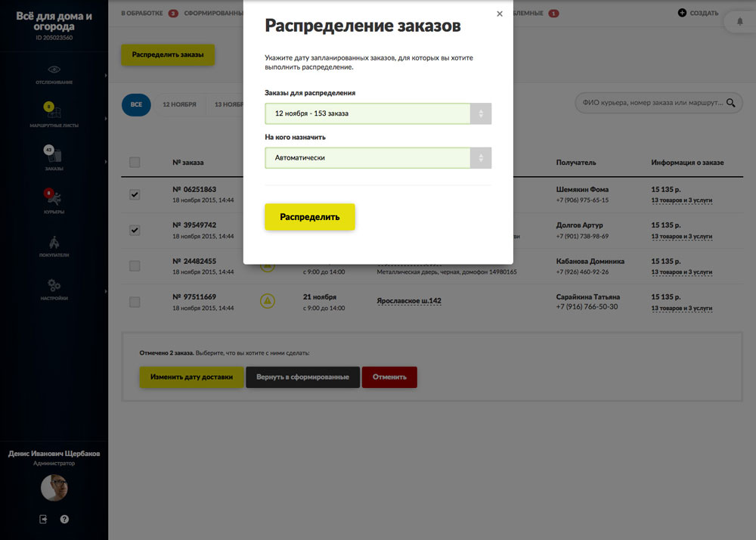The image size is (756, 540).
Task: Check order № 97511669 checkbox
Action: click(x=135, y=302)
